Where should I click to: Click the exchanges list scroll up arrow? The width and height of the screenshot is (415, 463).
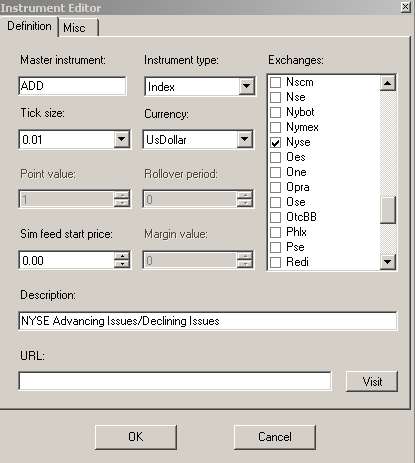(x=387, y=83)
